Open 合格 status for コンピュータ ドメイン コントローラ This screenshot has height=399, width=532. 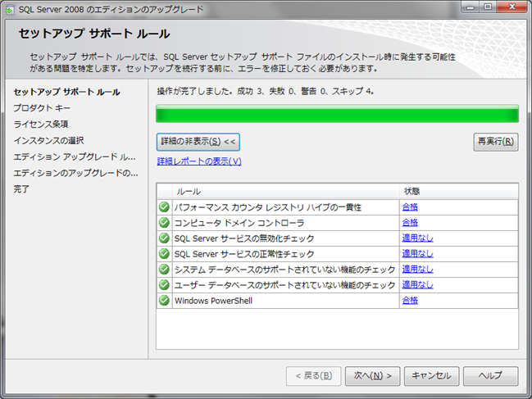(410, 222)
